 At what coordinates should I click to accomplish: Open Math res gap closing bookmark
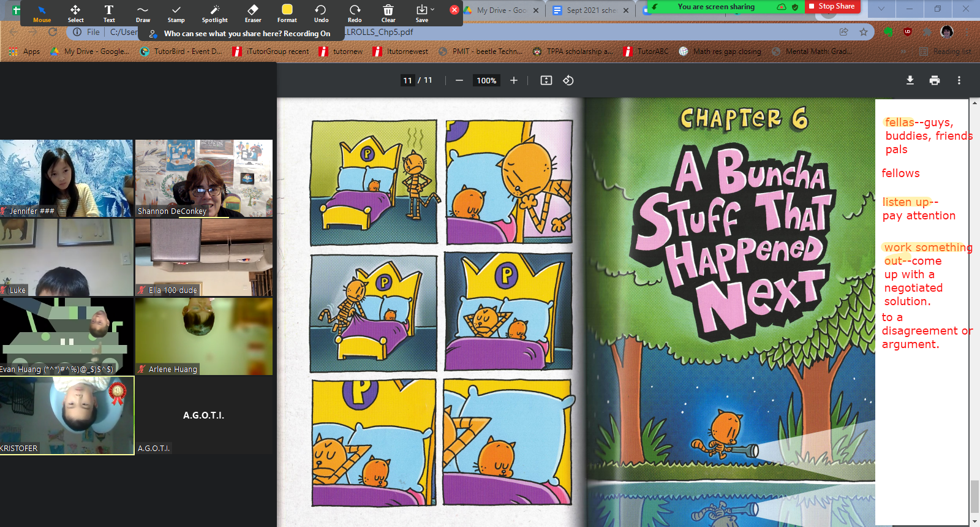(x=720, y=51)
